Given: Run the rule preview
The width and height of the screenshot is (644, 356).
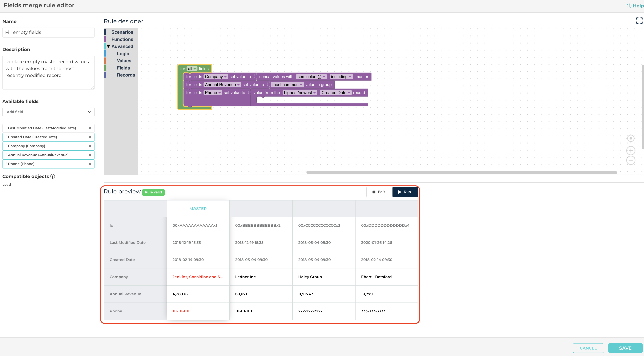Looking at the screenshot, I should (405, 192).
